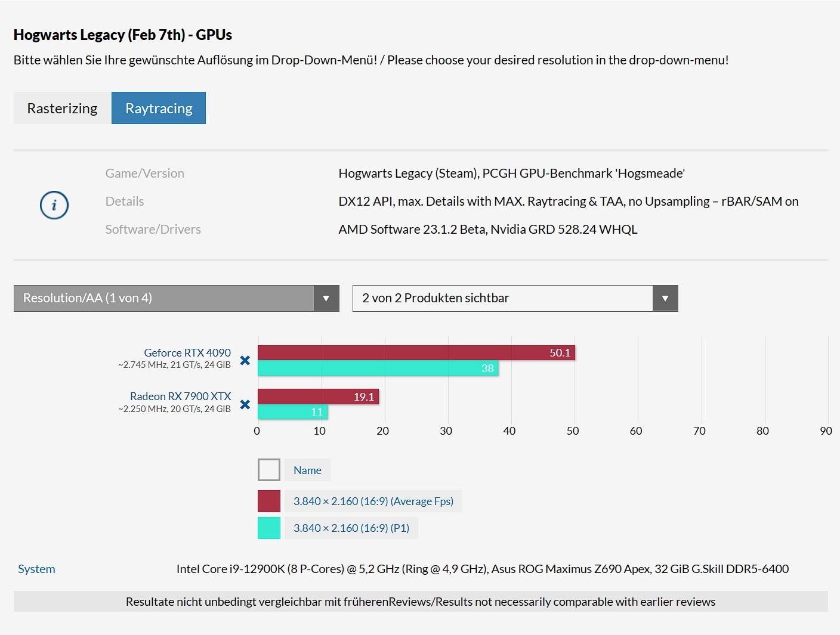
Task: Click the Produkten sichtbar dropdown arrow
Action: [665, 298]
